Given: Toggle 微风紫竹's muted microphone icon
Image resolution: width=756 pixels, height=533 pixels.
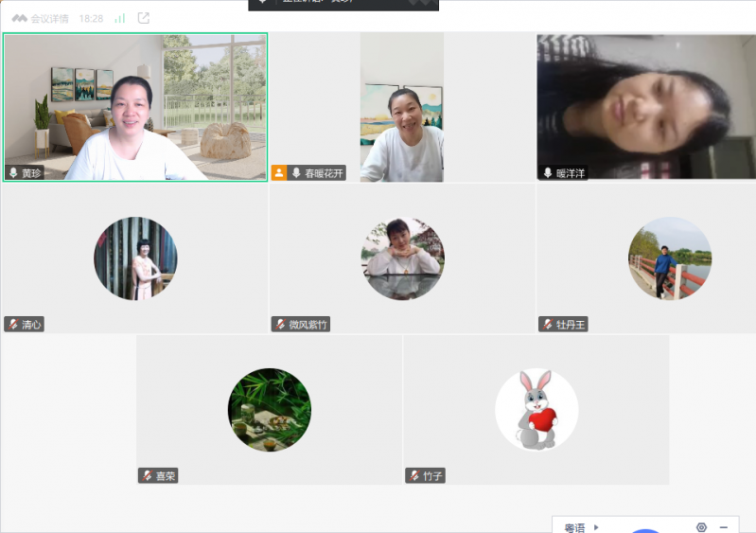Looking at the screenshot, I should click(280, 325).
